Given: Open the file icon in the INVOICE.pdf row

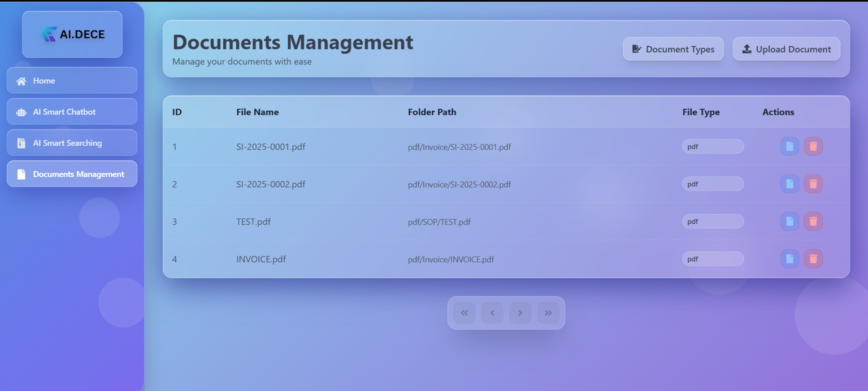Looking at the screenshot, I should tap(789, 259).
